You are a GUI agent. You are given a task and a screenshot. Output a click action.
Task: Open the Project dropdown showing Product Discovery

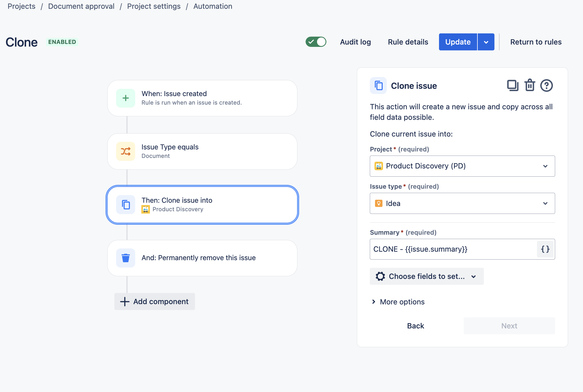[462, 166]
